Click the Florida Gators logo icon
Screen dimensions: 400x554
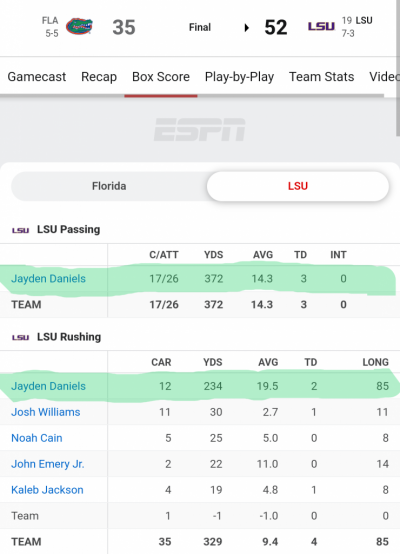point(79,26)
